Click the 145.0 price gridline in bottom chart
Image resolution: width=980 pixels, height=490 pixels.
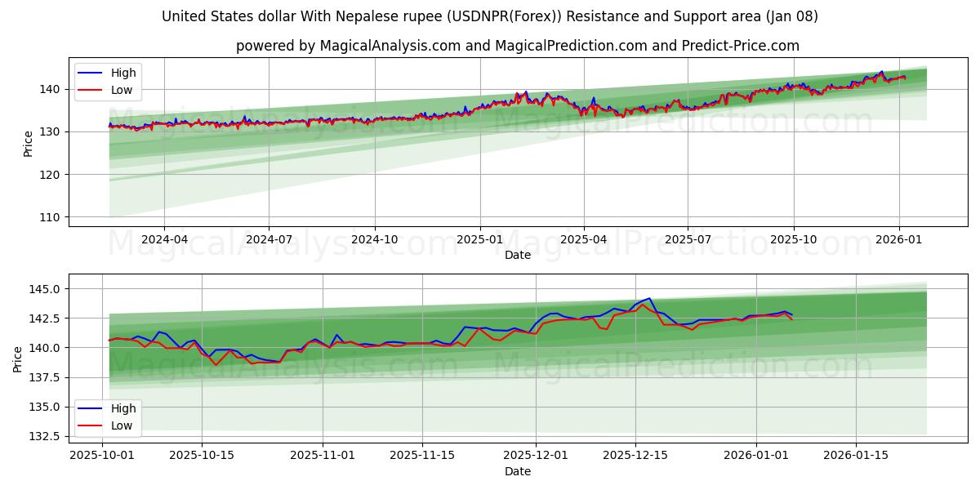(x=490, y=287)
